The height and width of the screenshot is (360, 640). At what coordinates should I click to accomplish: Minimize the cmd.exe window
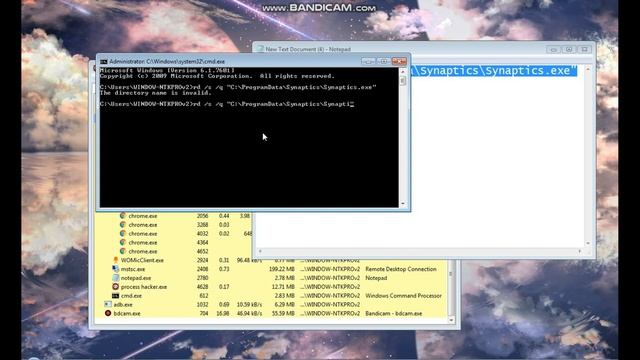click(x=367, y=61)
